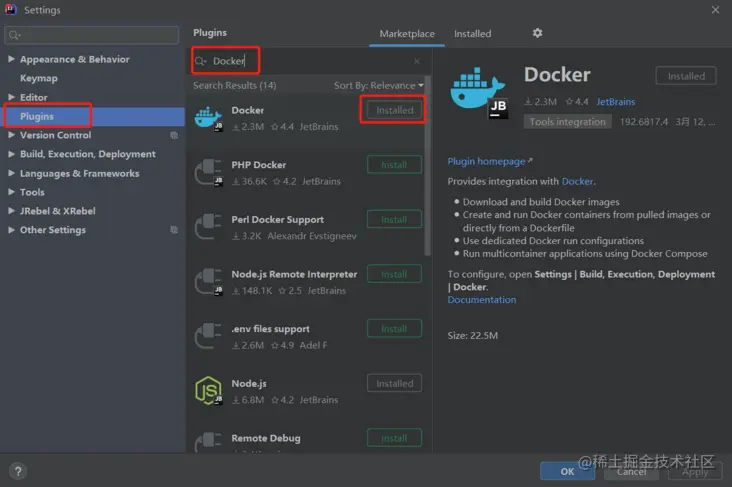Expand the Editor settings node

click(x=11, y=97)
